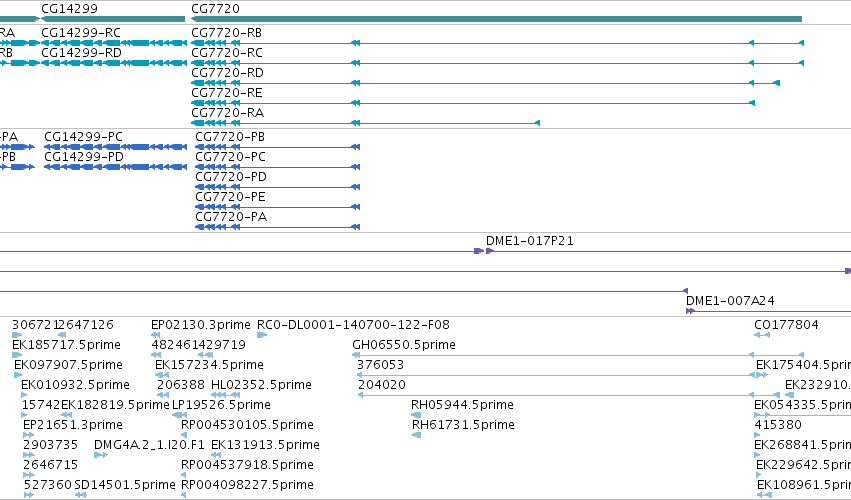
Task: Open cDNA GH06550.5prime
Action: [404, 345]
